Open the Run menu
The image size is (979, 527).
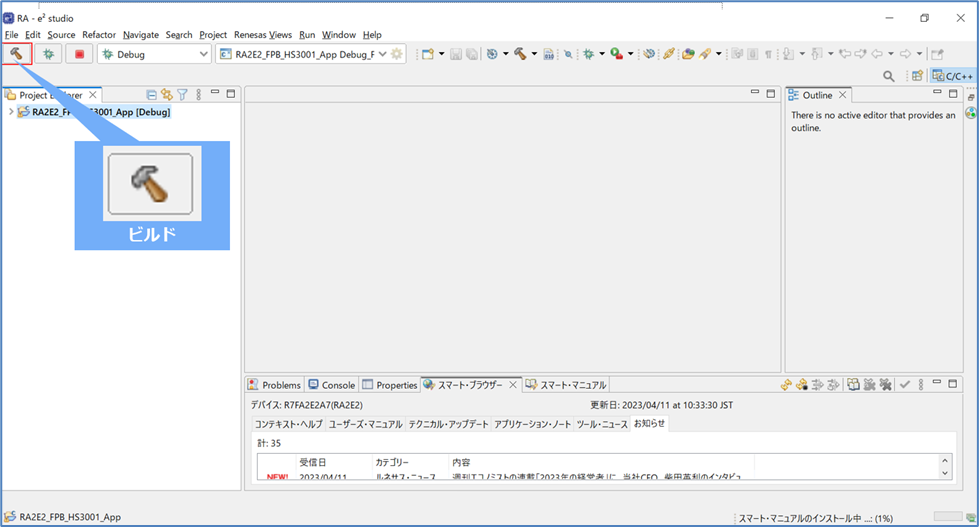pos(307,35)
